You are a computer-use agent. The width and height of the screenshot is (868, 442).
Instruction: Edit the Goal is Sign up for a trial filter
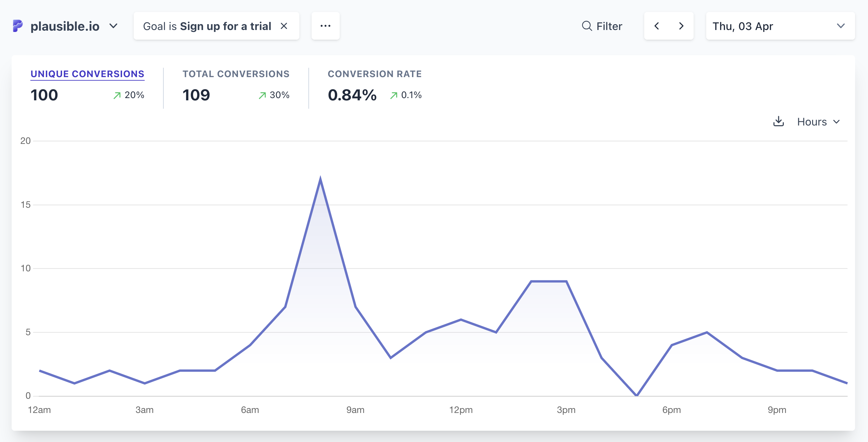pyautogui.click(x=207, y=26)
